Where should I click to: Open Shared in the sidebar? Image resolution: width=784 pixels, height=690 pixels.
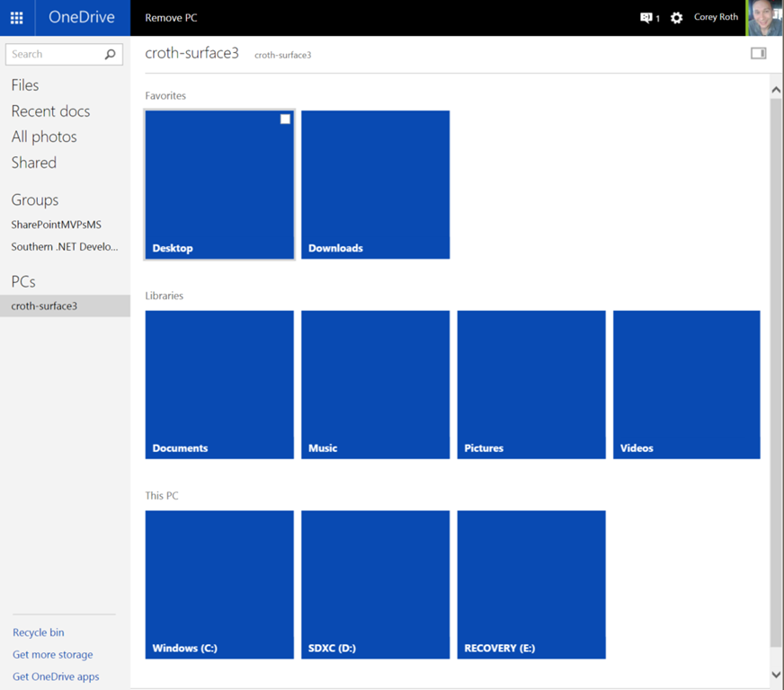click(34, 163)
